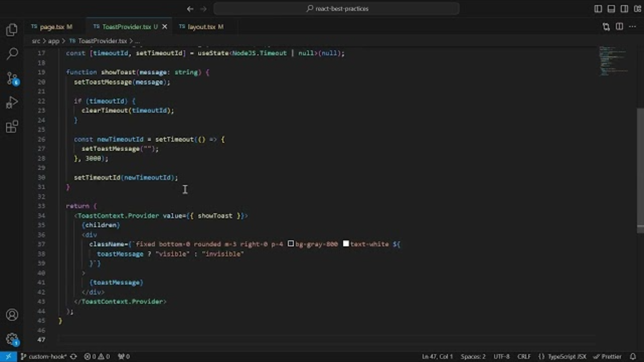Click Ln 47, Col 1 to go to line
The image size is (644, 362).
point(438,356)
